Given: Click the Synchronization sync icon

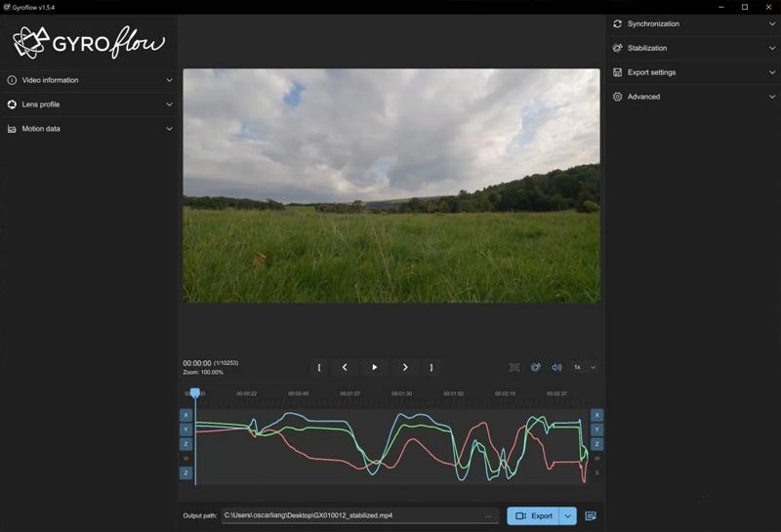Looking at the screenshot, I should [618, 23].
